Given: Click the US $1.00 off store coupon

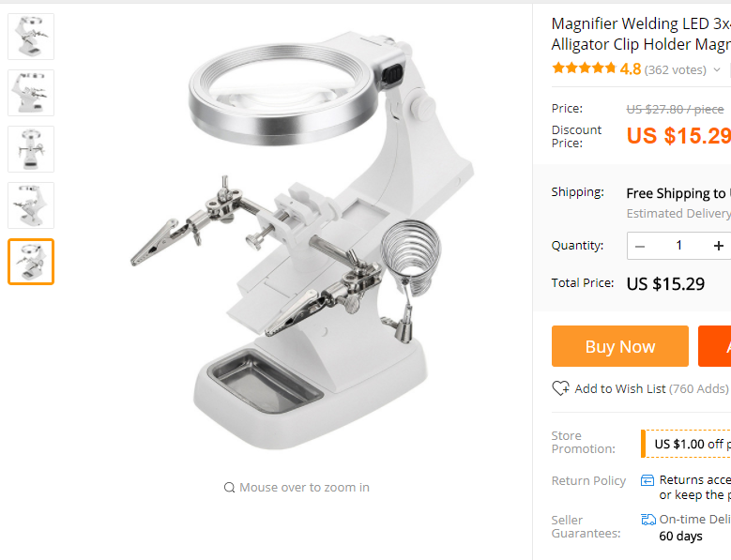Looking at the screenshot, I should click(686, 444).
